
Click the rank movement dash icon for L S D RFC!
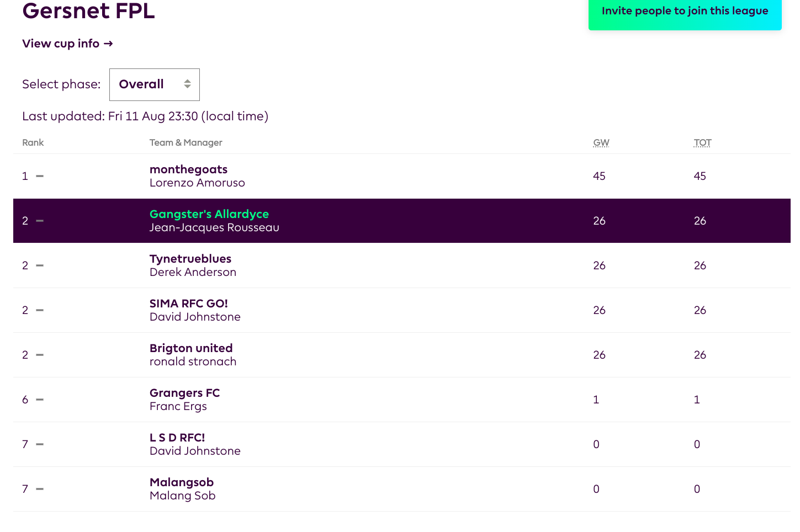coord(40,444)
